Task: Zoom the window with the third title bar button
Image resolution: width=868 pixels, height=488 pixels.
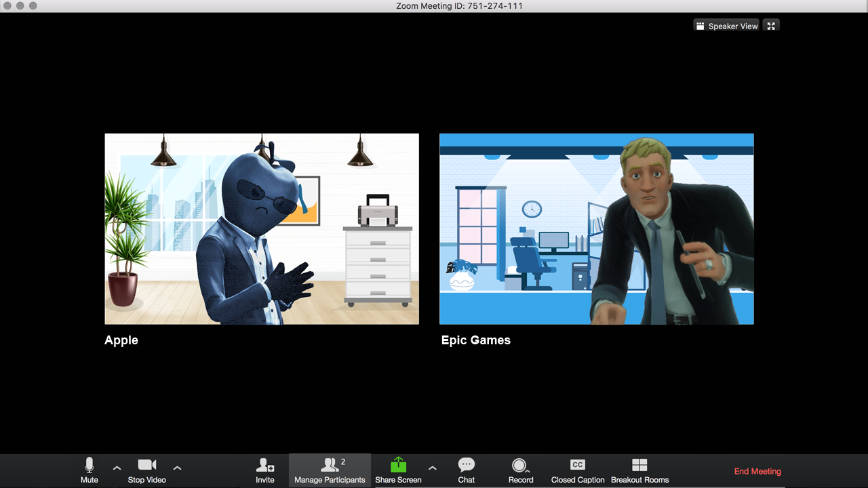Action: pyautogui.click(x=33, y=5)
